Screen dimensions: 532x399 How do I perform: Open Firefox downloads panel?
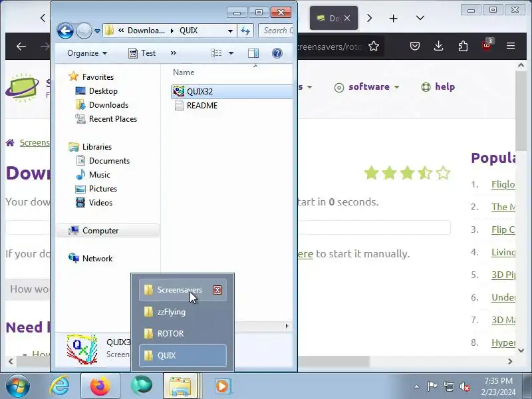(439, 46)
